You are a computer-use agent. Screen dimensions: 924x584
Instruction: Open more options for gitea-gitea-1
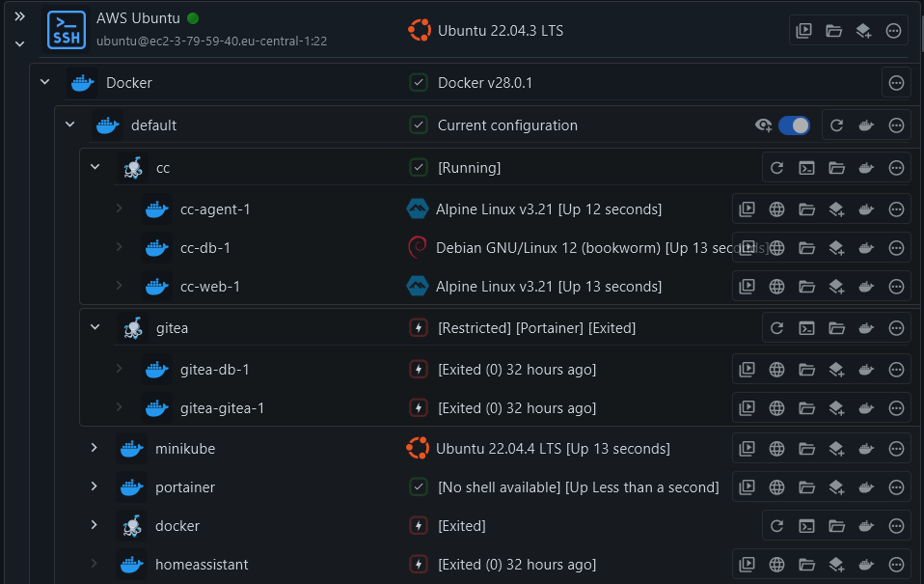(x=896, y=408)
